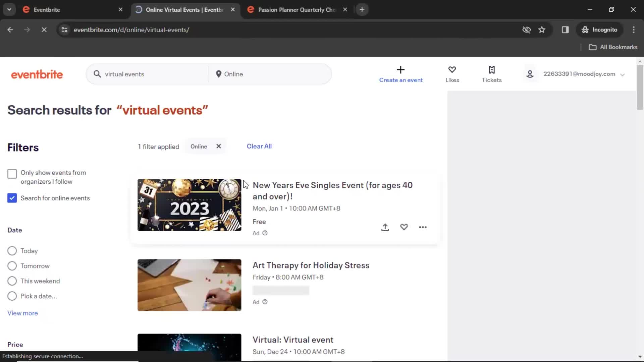Open the Incognito profile button

click(599, 30)
